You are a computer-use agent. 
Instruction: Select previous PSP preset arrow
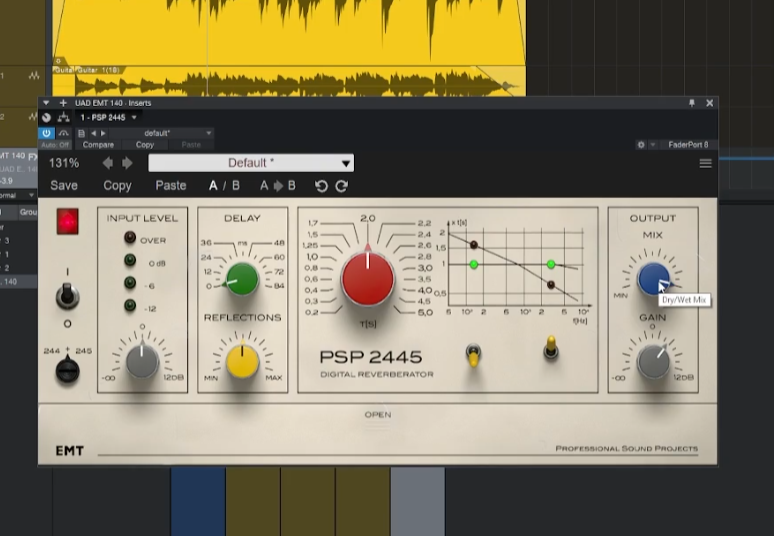(108, 163)
